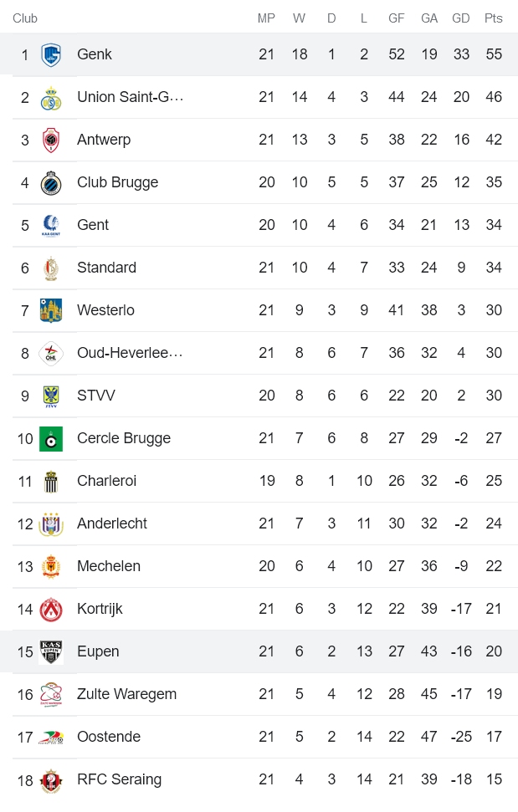This screenshot has width=518, height=812.
Task: Click the Standard Liège crest icon
Action: pyautogui.click(x=51, y=268)
